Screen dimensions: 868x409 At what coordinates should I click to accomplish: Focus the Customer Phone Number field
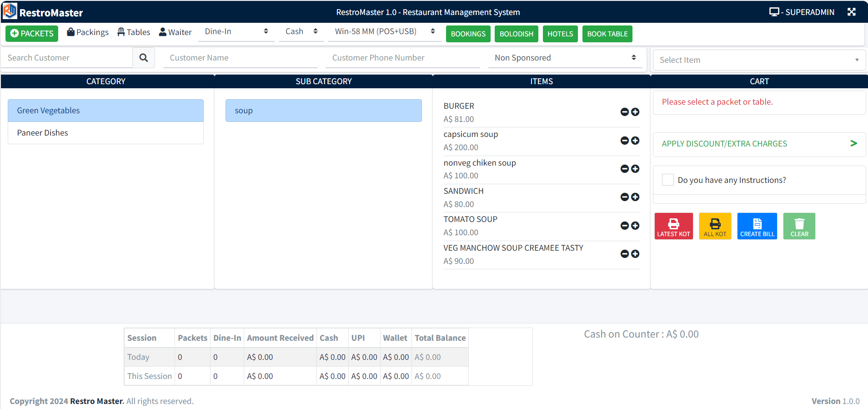(403, 58)
